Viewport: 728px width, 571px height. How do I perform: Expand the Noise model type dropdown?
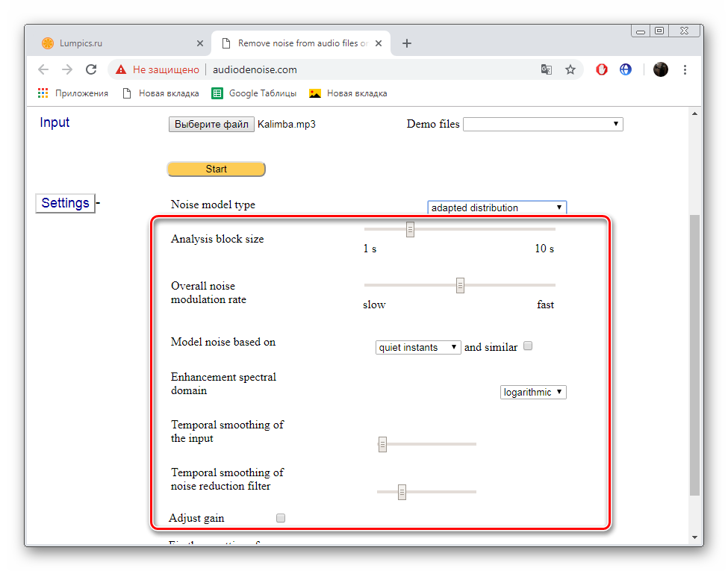pos(497,208)
